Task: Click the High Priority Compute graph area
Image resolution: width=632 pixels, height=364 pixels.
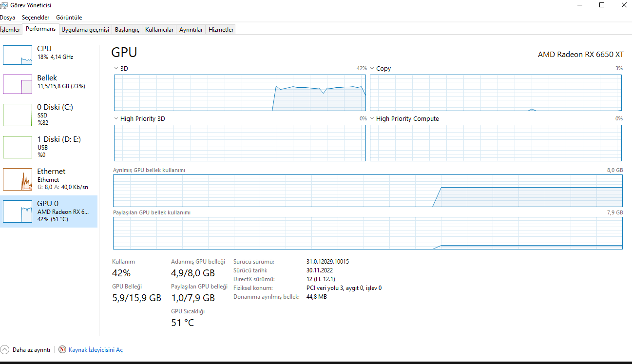Action: (496, 143)
